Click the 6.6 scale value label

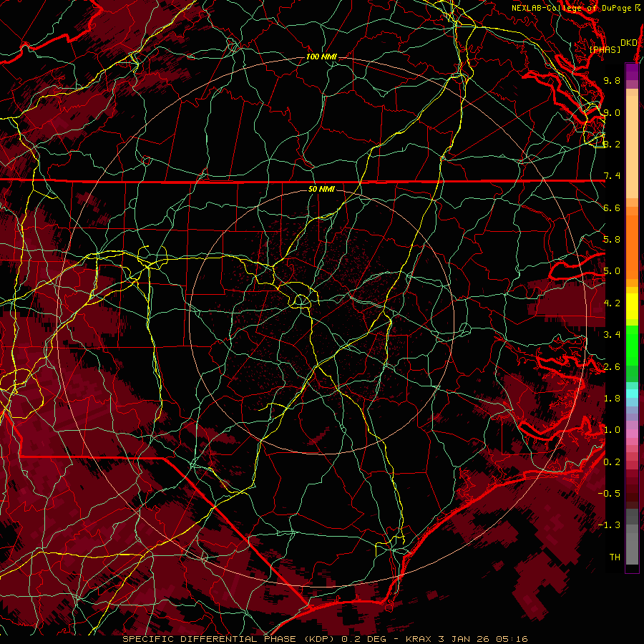point(612,208)
